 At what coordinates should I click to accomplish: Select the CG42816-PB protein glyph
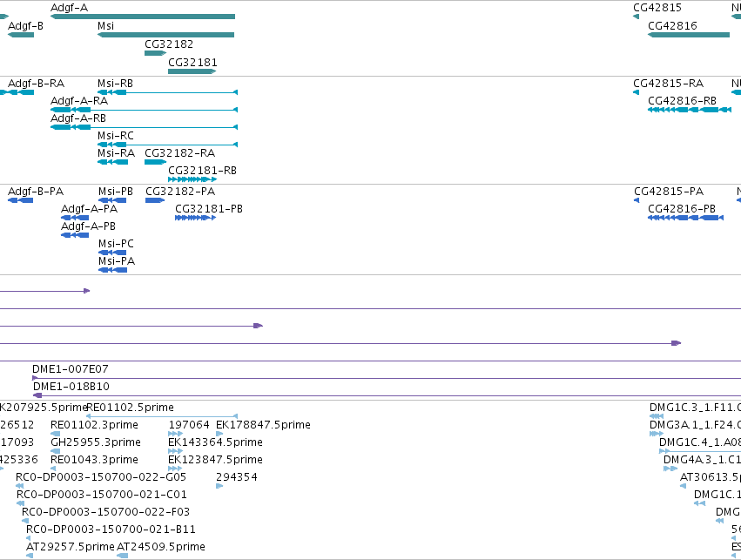coord(686,218)
